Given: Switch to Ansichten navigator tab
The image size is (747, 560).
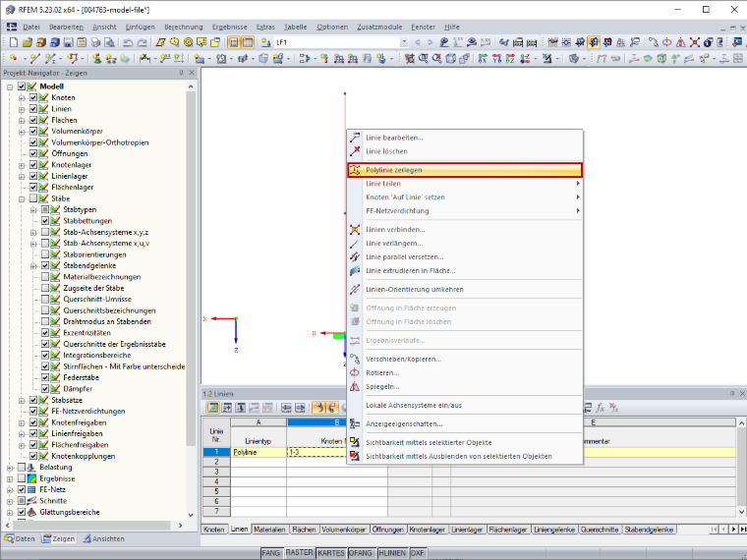Looking at the screenshot, I should click(x=103, y=538).
